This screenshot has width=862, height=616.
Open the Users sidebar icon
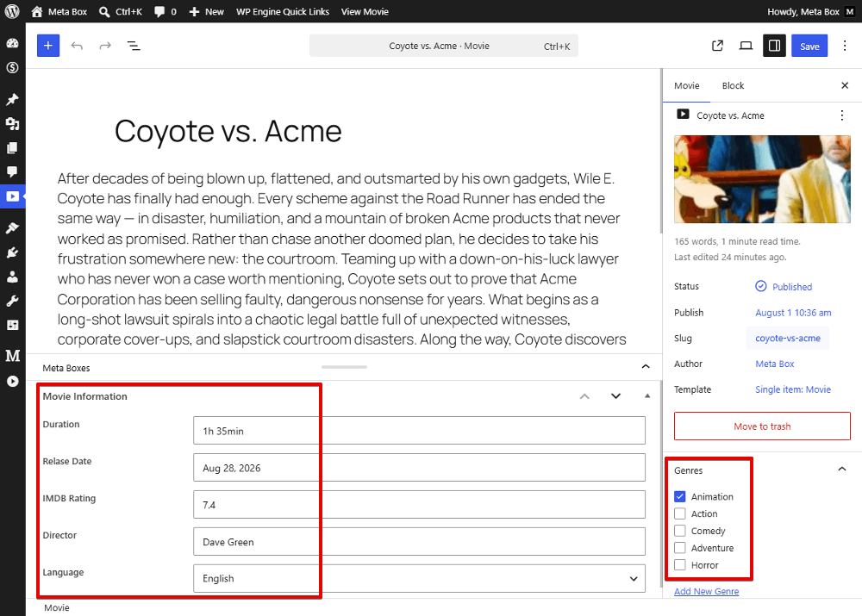point(12,277)
